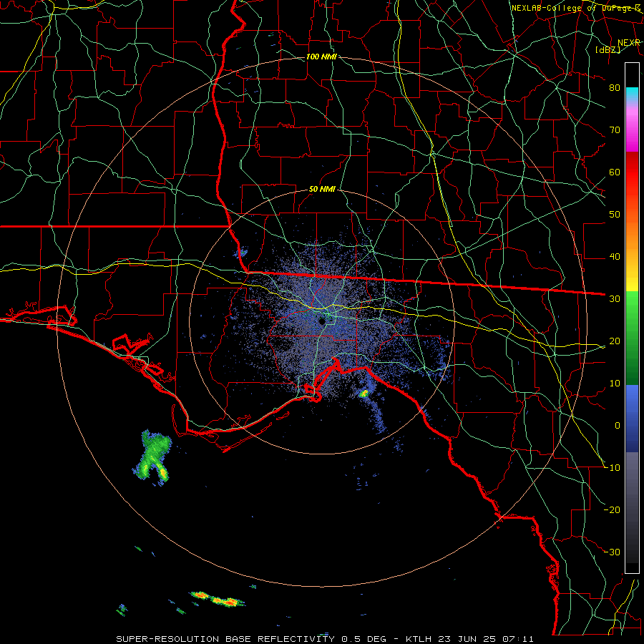This screenshot has width=644, height=644.
Task: Click the 50 value on the dBZ scale
Action: point(615,215)
